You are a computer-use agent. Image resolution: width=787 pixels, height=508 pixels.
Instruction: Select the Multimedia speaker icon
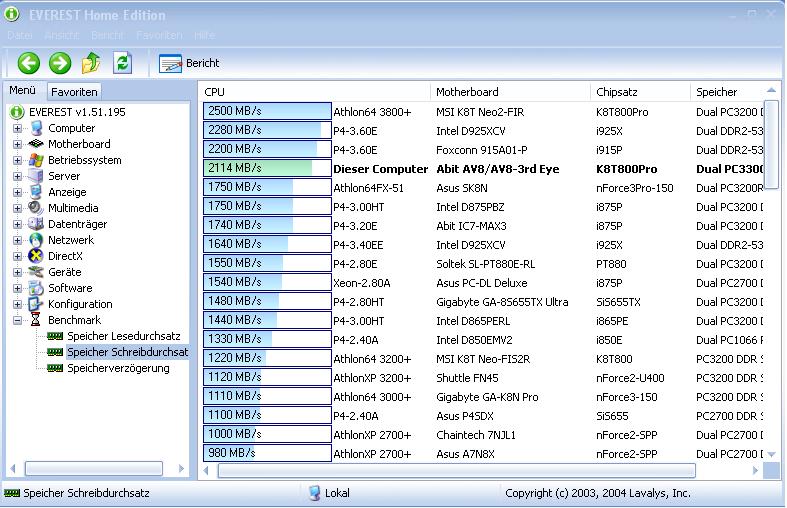tap(36, 208)
